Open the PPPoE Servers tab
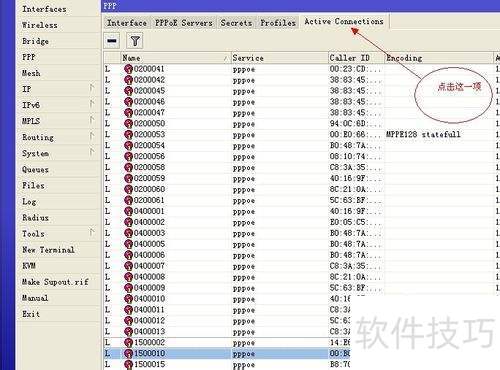Image resolution: width=500 pixels, height=370 pixels. [184, 23]
